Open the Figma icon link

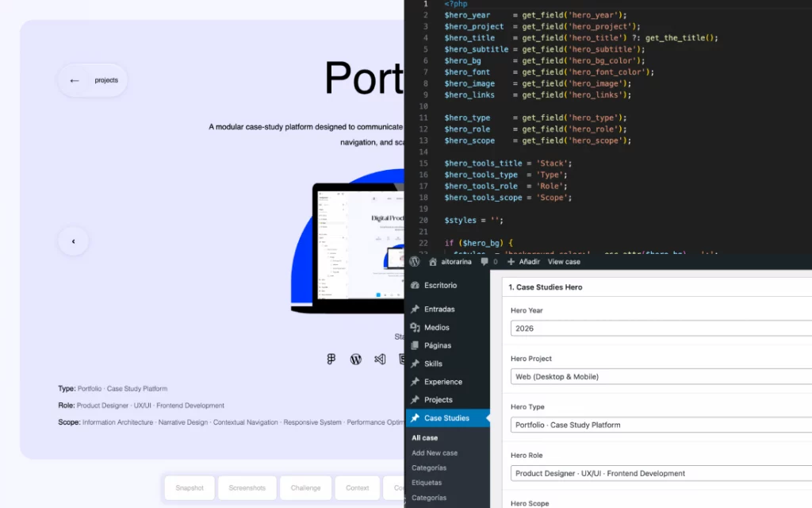click(331, 359)
